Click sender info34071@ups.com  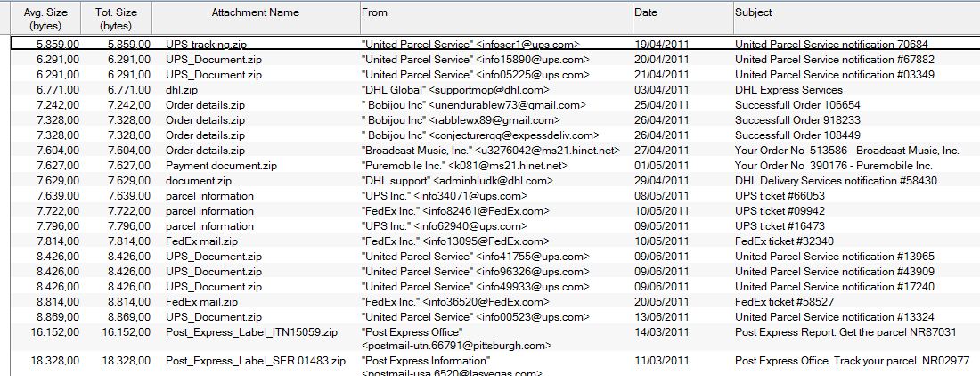click(x=470, y=195)
